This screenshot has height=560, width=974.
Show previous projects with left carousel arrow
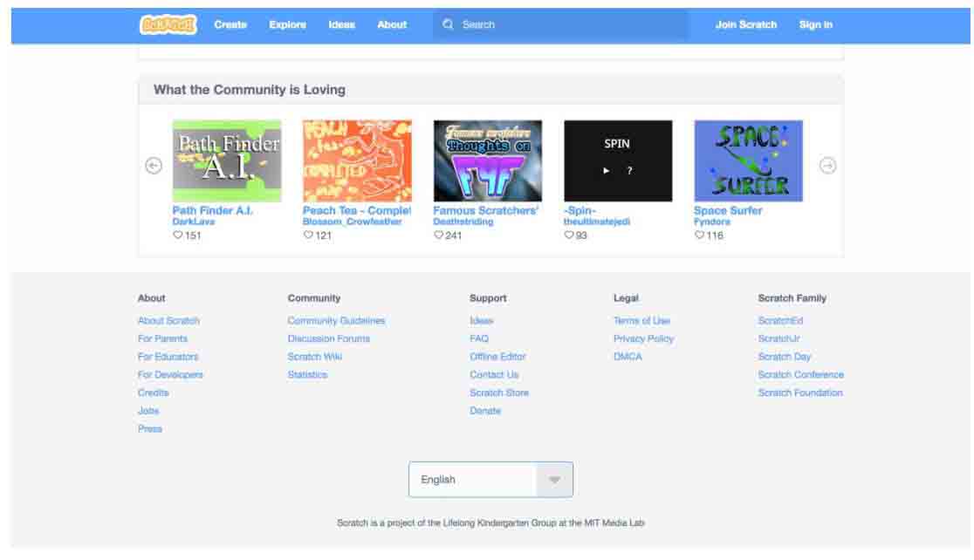pos(154,166)
